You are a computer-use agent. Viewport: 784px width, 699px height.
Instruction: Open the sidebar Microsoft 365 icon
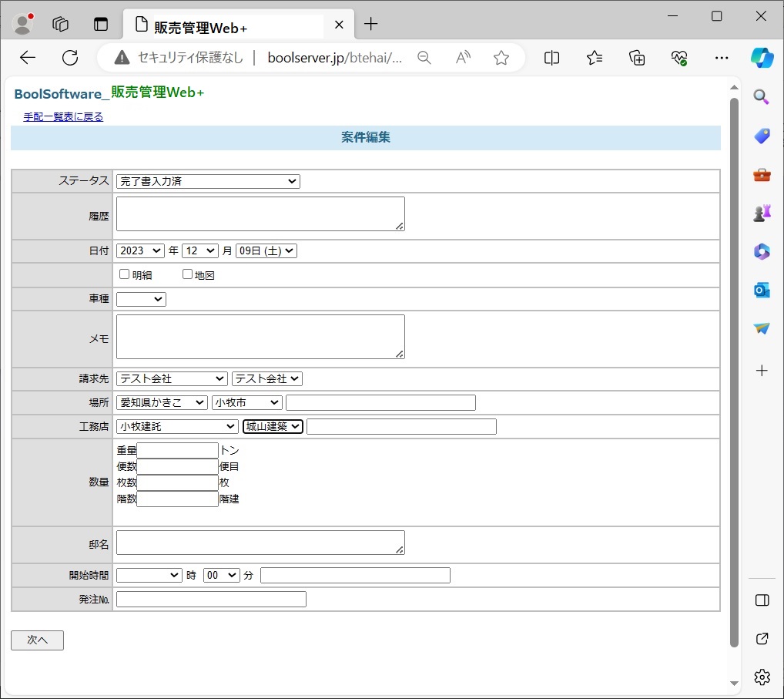tap(762, 251)
